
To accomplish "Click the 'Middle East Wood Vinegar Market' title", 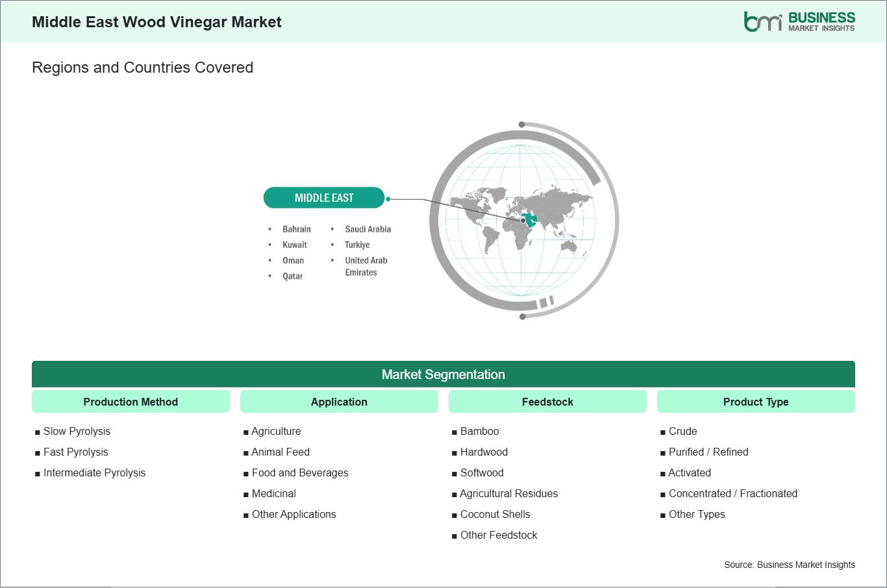I will [x=156, y=22].
